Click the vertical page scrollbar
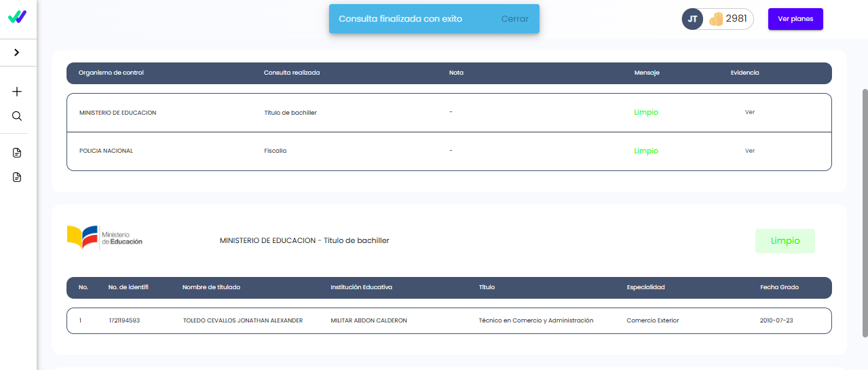The image size is (868, 370). click(x=865, y=212)
